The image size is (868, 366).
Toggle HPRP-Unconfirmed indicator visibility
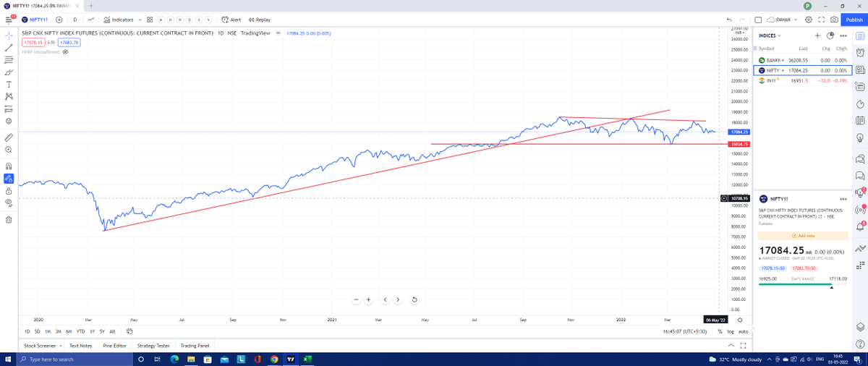pyautogui.click(x=65, y=52)
